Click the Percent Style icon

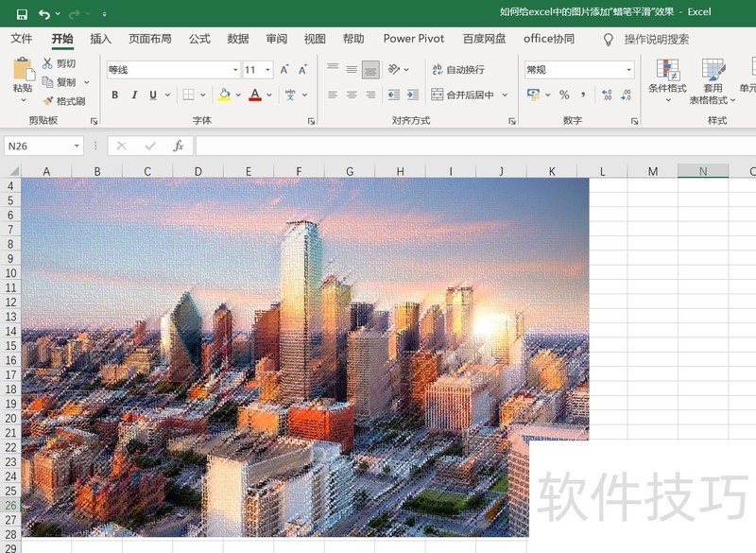tap(564, 95)
